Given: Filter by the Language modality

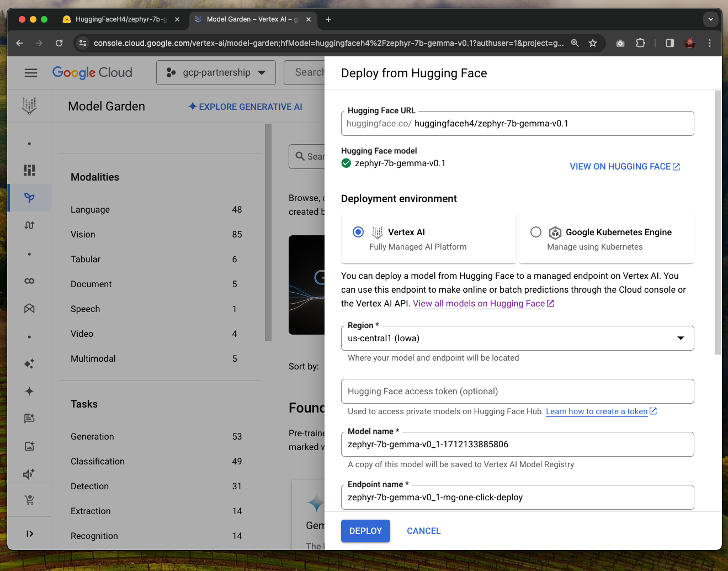Looking at the screenshot, I should tap(91, 210).
